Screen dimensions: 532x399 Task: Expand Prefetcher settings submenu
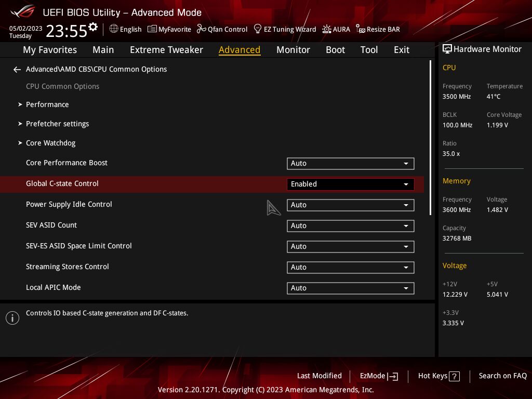point(54,124)
